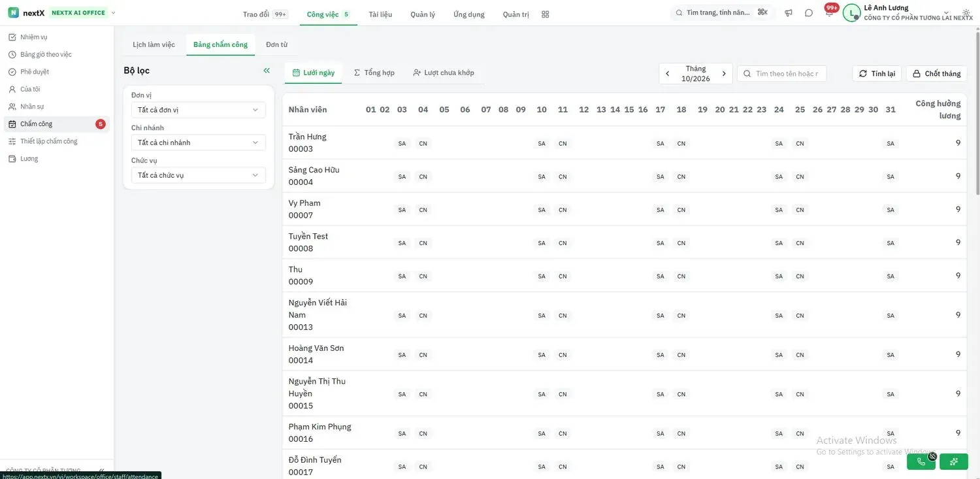
Task: Open Phê duyệt in the sidebar
Action: 57,72
